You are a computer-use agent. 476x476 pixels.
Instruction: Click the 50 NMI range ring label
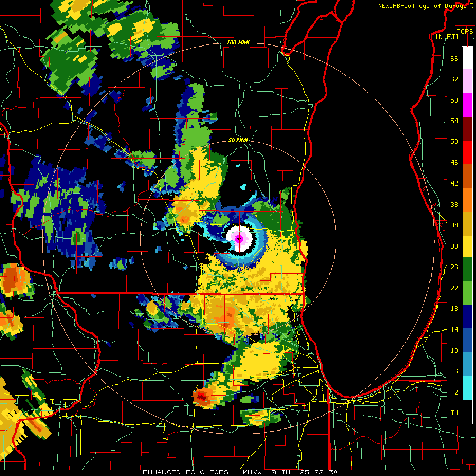[238, 140]
